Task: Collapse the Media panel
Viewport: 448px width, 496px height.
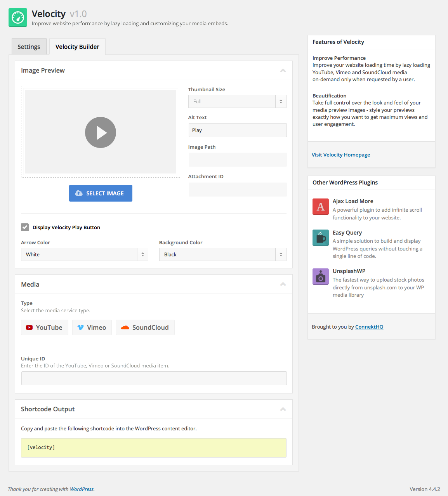Action: tap(283, 284)
